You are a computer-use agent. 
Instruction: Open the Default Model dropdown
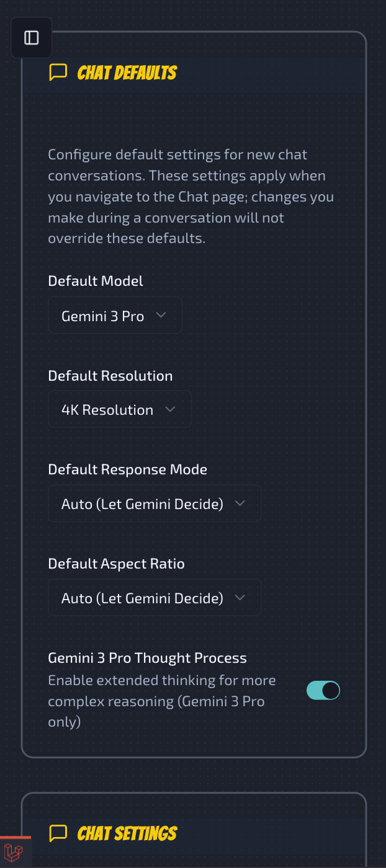[115, 316]
